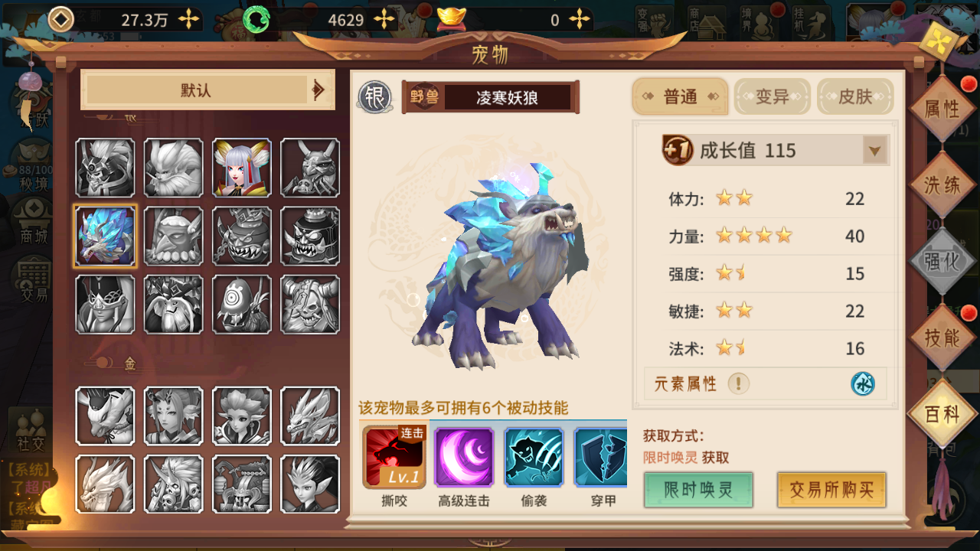980x551 pixels.
Task: Switch to the 变异 tab
Action: [772, 96]
